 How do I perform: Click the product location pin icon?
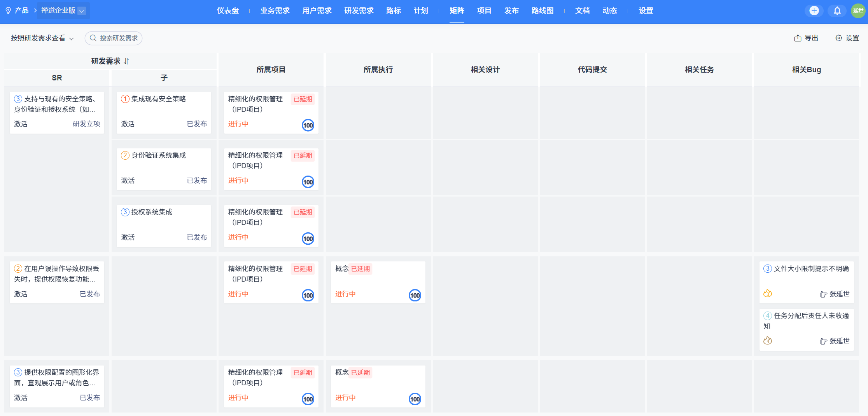click(8, 10)
